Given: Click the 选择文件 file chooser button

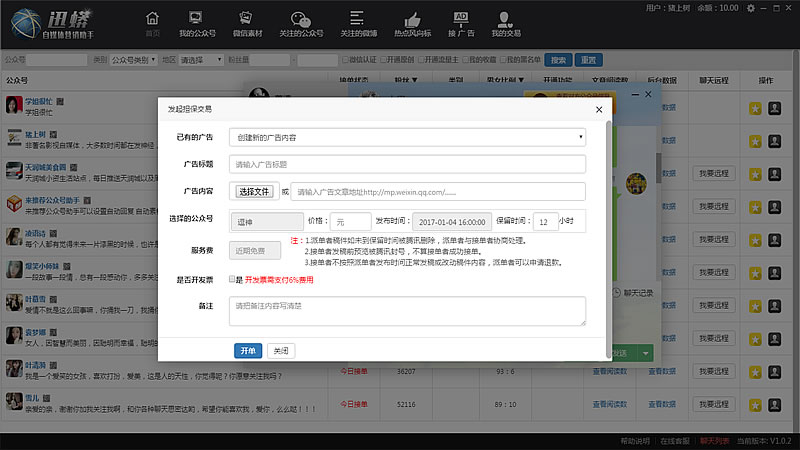Looking at the screenshot, I should (x=254, y=191).
